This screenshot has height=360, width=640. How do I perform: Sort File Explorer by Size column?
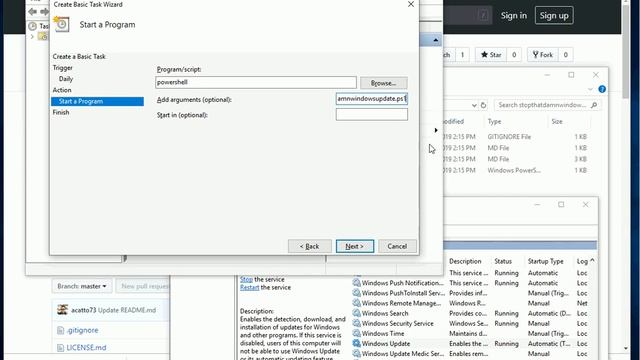point(557,122)
